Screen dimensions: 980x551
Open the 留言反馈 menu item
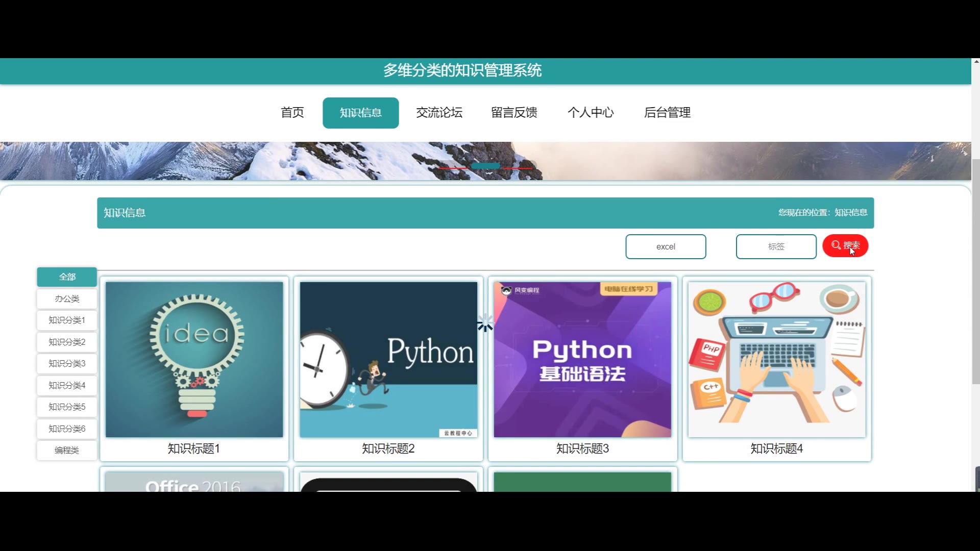(514, 113)
